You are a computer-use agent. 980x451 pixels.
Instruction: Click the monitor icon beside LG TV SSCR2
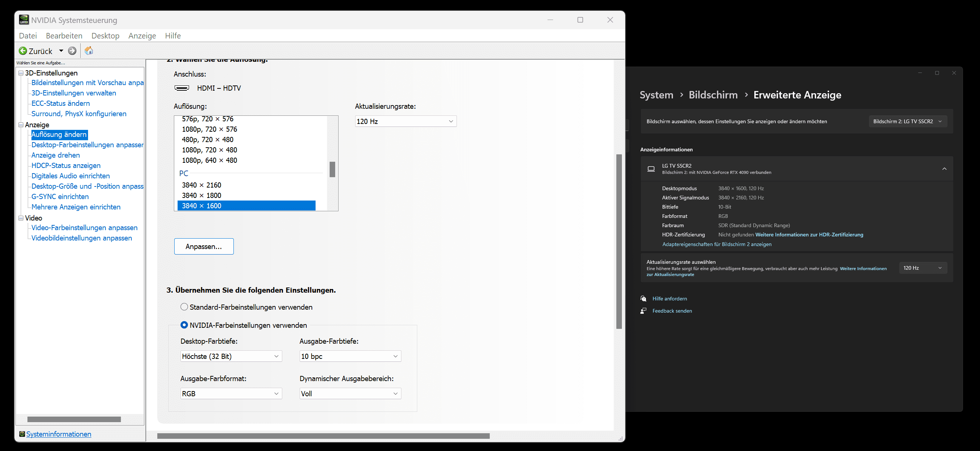pos(651,169)
